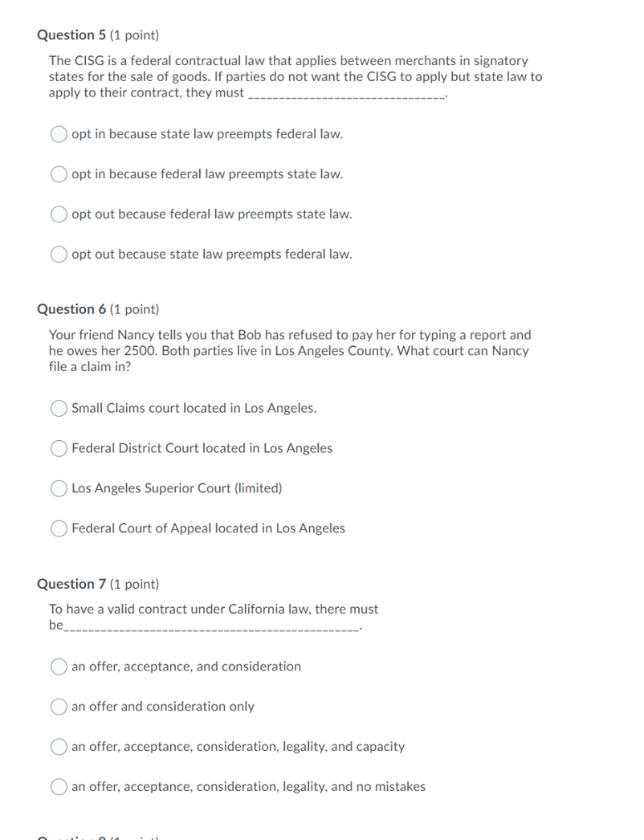Choose 'Federal Court of Appeal located in Los Angeles'
Viewport: 644px width, 840px height.
58,528
